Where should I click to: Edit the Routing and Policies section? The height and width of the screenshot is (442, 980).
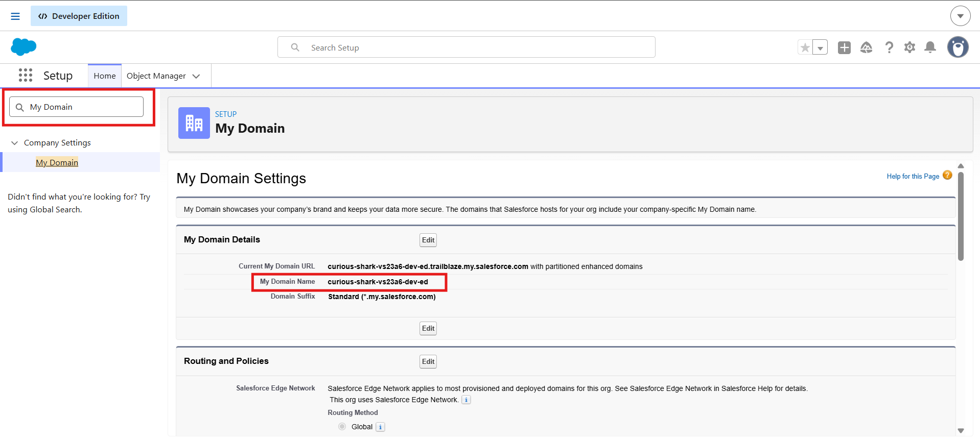tap(428, 361)
